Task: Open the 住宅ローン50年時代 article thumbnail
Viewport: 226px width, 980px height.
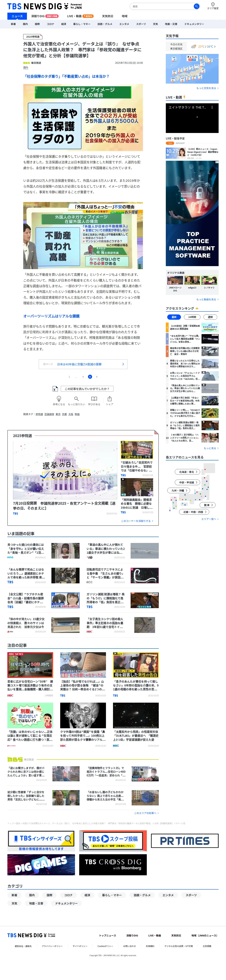Action: click(x=30, y=665)
